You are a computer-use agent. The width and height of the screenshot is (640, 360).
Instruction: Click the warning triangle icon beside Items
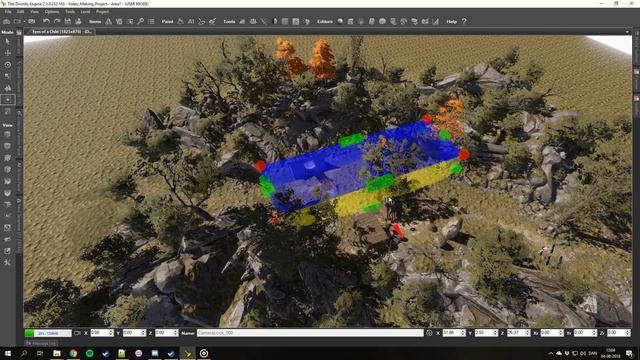coord(109,21)
